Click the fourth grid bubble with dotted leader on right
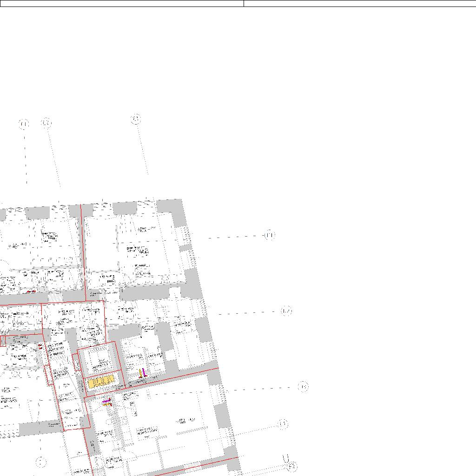Screen dimensions: 476x476 click(283, 424)
